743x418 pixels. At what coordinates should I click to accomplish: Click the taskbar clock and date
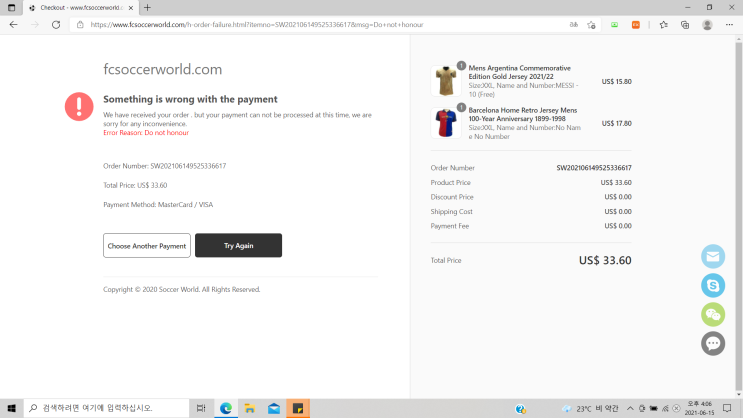pyautogui.click(x=699, y=409)
